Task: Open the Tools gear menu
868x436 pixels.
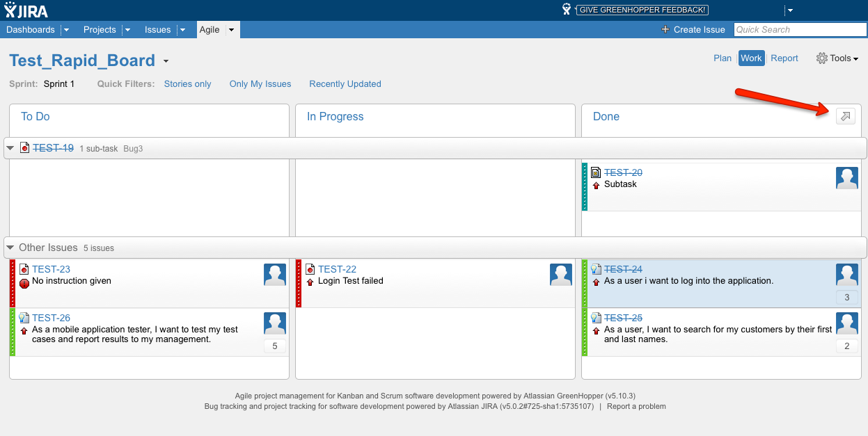Action: point(837,58)
